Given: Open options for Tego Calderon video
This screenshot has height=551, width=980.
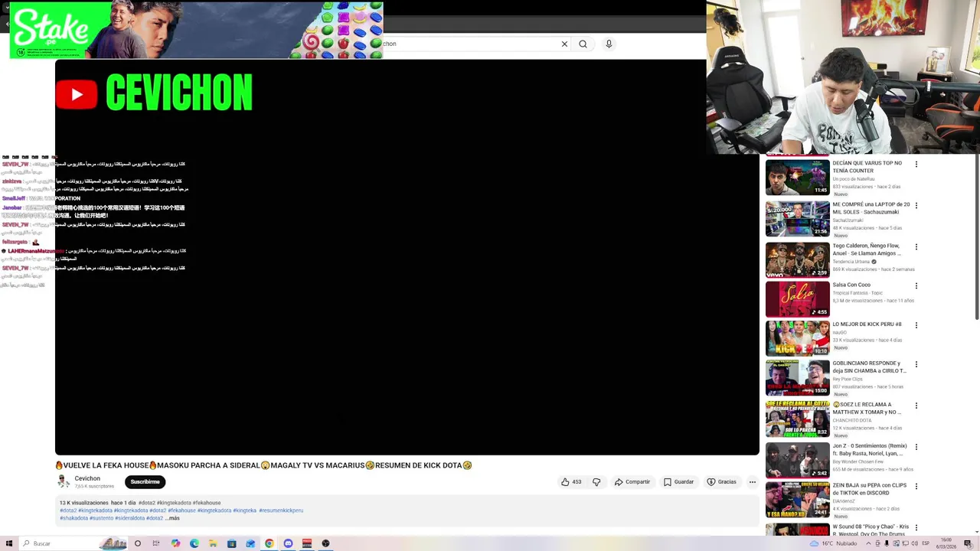Looking at the screenshot, I should click(x=916, y=246).
